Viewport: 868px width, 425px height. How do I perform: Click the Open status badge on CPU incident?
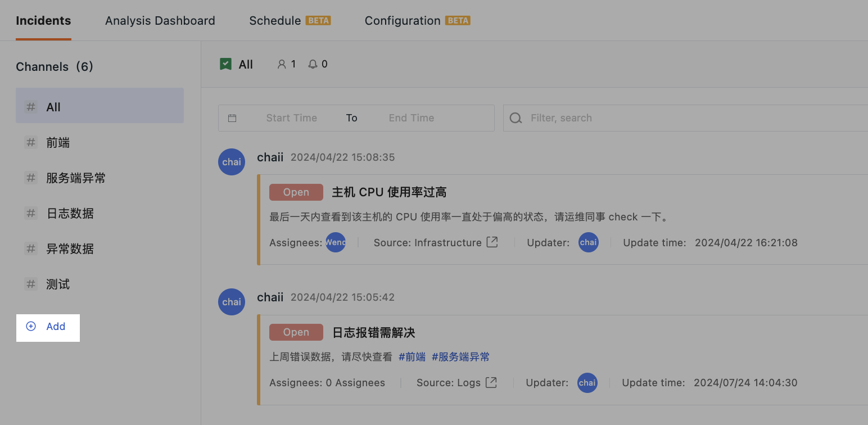point(296,192)
